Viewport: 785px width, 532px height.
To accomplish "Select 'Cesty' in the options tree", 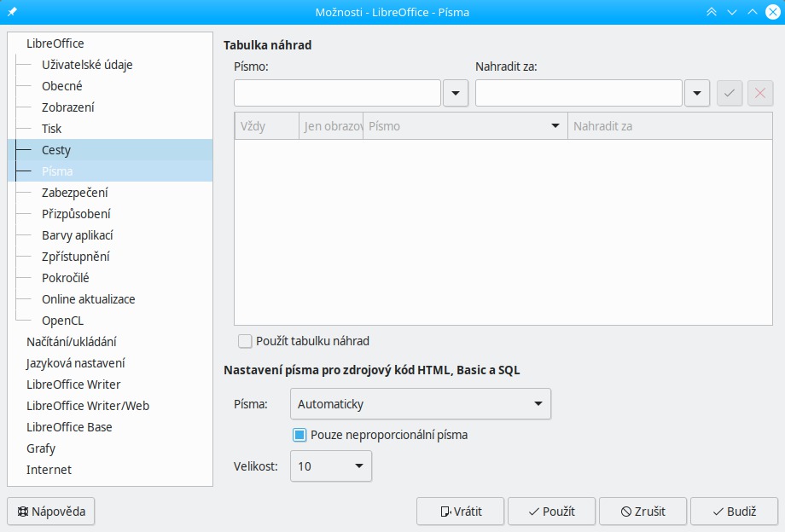I will (110, 150).
